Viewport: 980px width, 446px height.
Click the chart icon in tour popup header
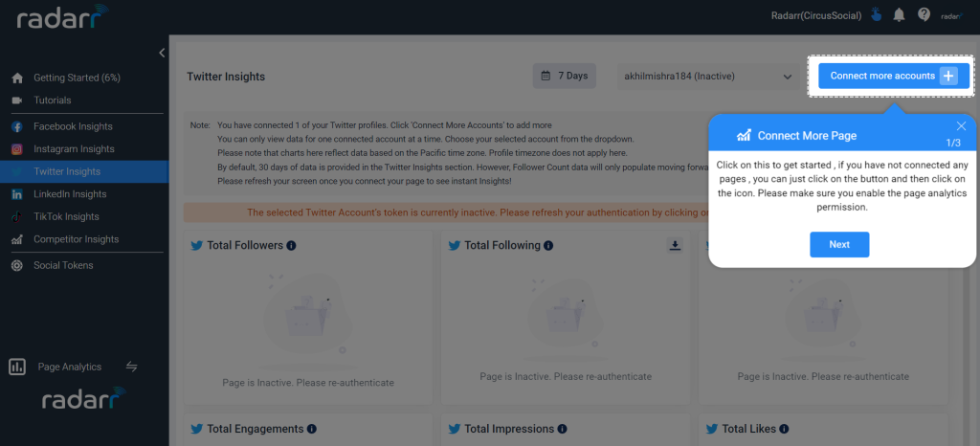pos(744,135)
